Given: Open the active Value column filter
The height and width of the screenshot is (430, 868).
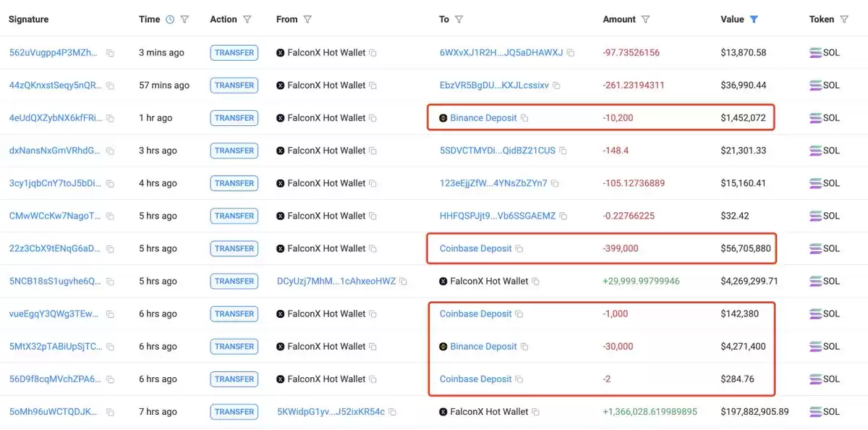Looking at the screenshot, I should point(754,20).
